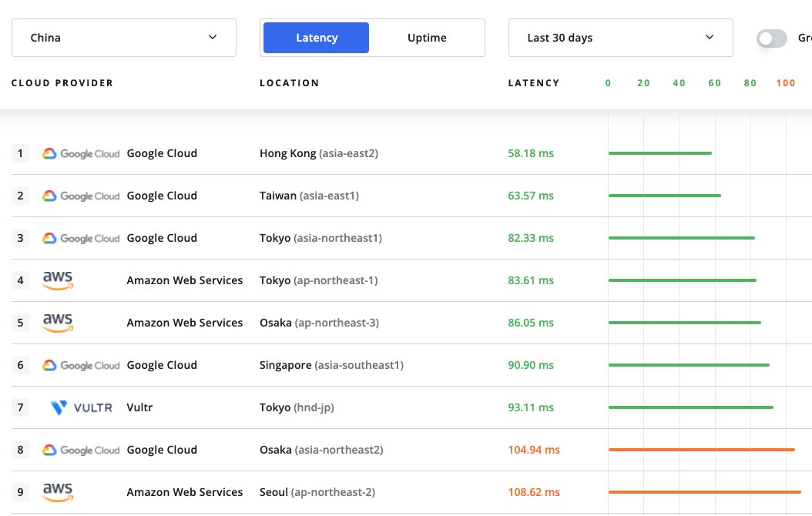Click the '58.18 ms' latency value

click(531, 153)
